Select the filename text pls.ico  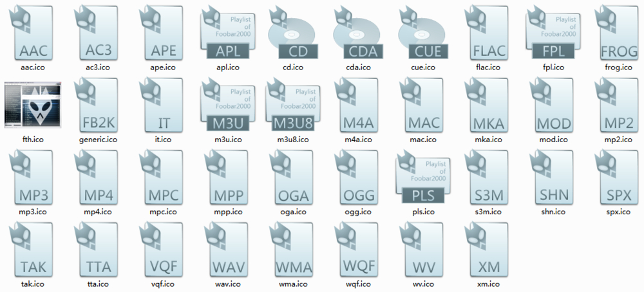(x=424, y=212)
